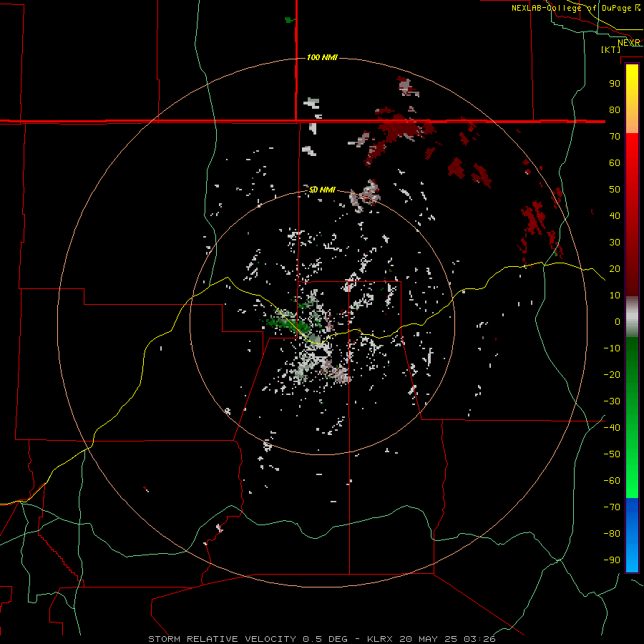Click the 80 value on the velocity scale
Screen dimensions: 644x644
pyautogui.click(x=615, y=110)
